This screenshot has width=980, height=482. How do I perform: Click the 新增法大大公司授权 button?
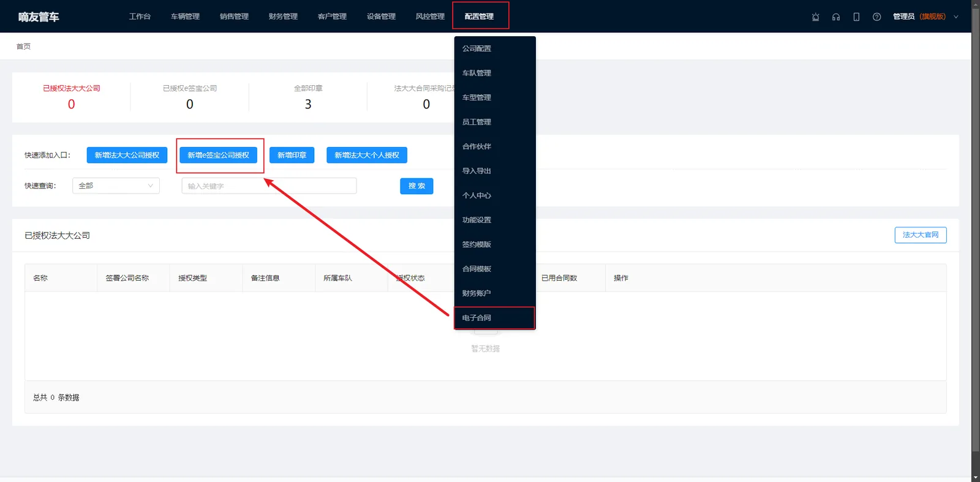tap(127, 155)
